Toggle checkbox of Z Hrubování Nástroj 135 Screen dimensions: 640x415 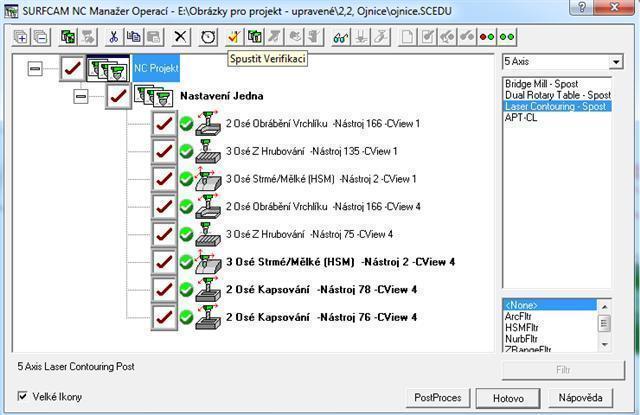[164, 151]
